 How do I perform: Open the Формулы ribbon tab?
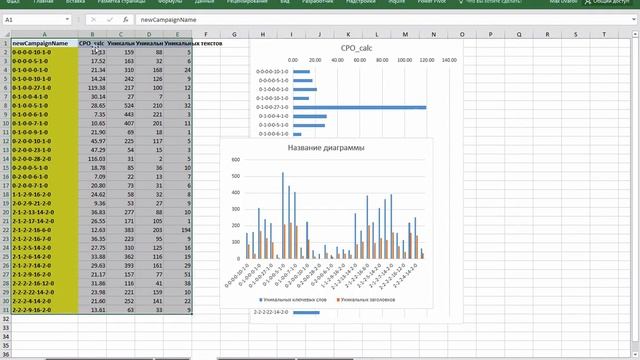(x=169, y=2)
